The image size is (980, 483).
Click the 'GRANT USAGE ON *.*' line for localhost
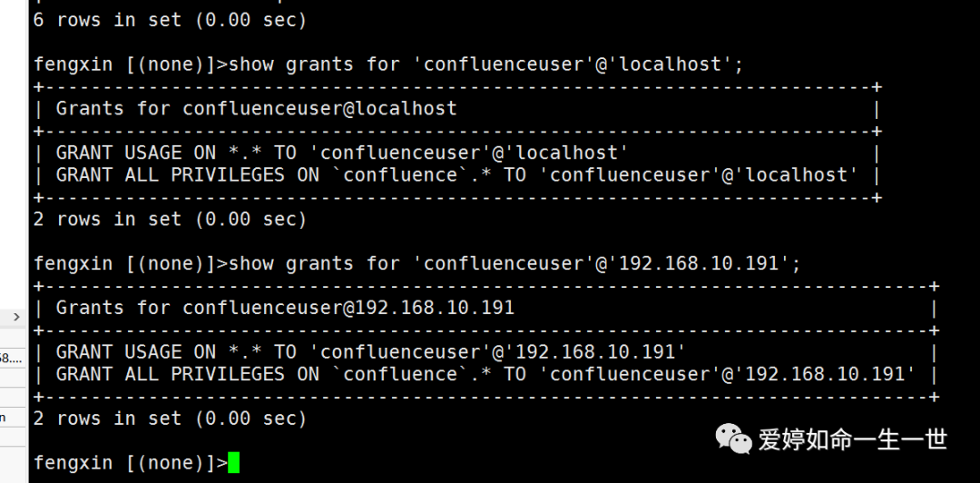pos(342,153)
